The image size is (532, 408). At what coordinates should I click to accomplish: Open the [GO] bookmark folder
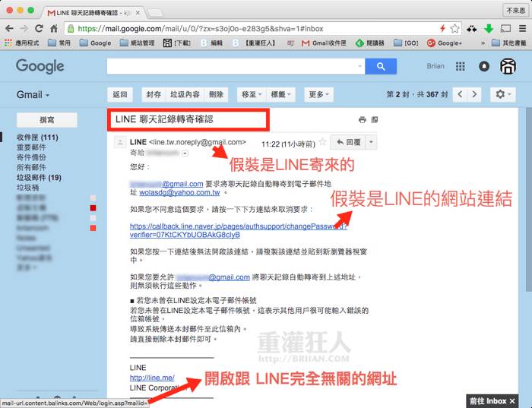coord(406,43)
